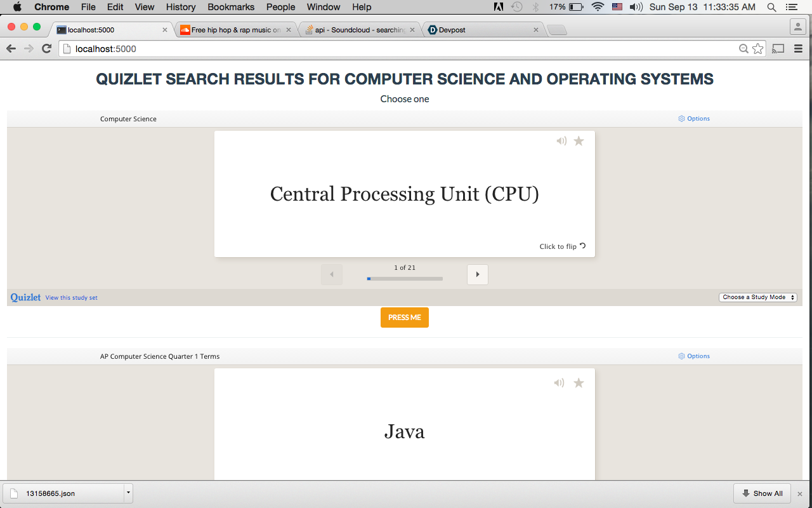
Task: Open the Window menu
Action: (x=324, y=7)
